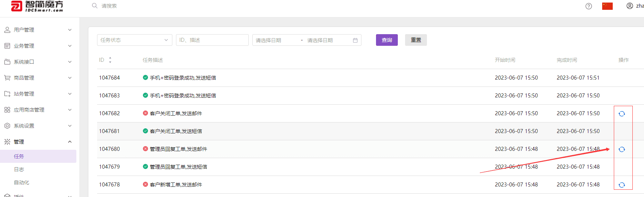Click the calendar icon in date range
The width and height of the screenshot is (644, 197).
[355, 40]
